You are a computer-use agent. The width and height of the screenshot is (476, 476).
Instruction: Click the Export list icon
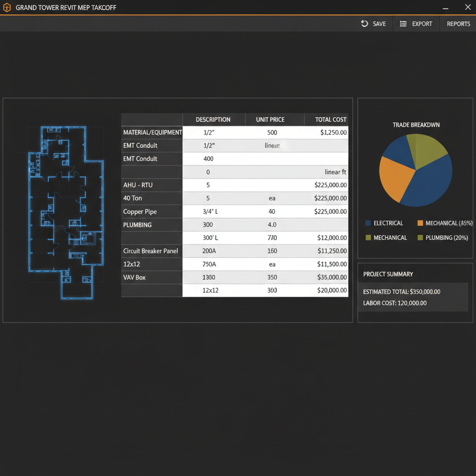403,24
